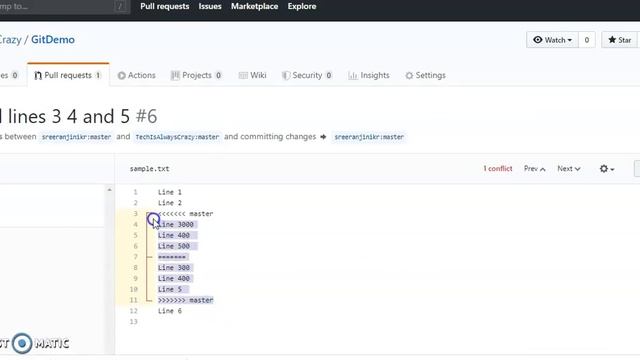This screenshot has width=640, height=360.
Task: Switch to the Insights tab
Action: (369, 75)
